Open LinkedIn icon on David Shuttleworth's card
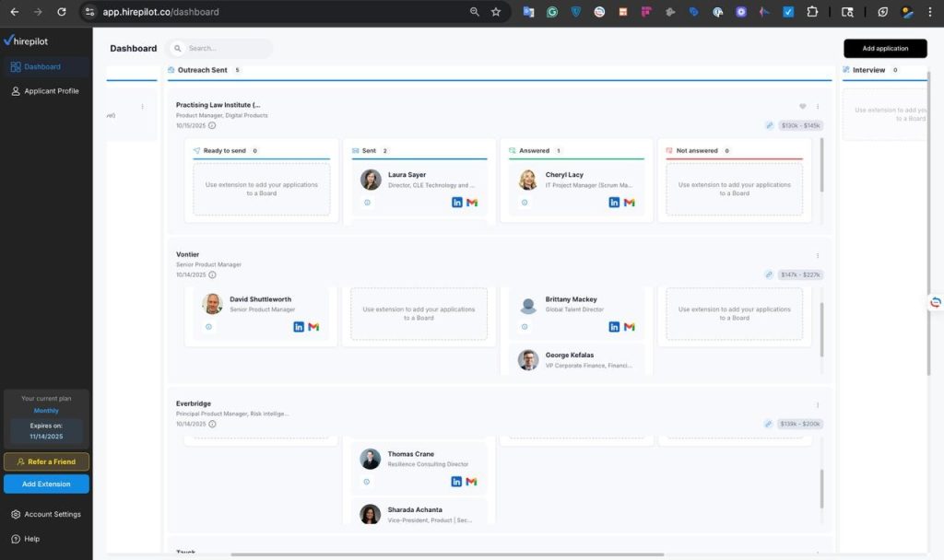 pyautogui.click(x=299, y=326)
